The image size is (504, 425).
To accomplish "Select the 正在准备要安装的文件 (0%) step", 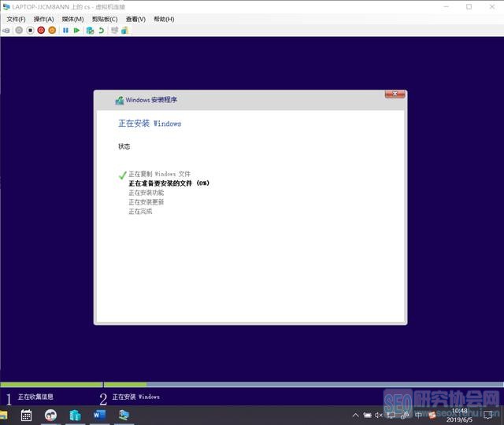I will 169,183.
